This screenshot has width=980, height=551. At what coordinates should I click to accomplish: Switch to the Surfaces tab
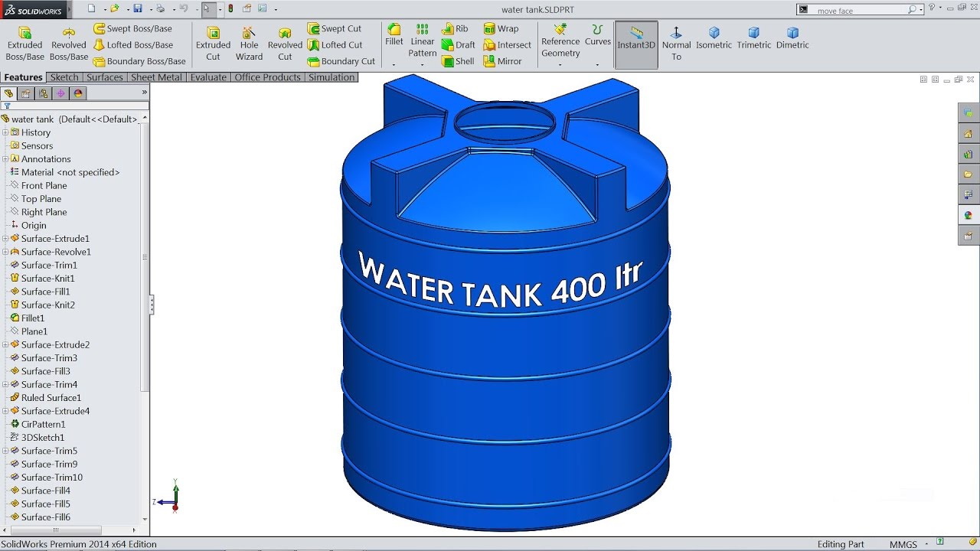coord(104,77)
